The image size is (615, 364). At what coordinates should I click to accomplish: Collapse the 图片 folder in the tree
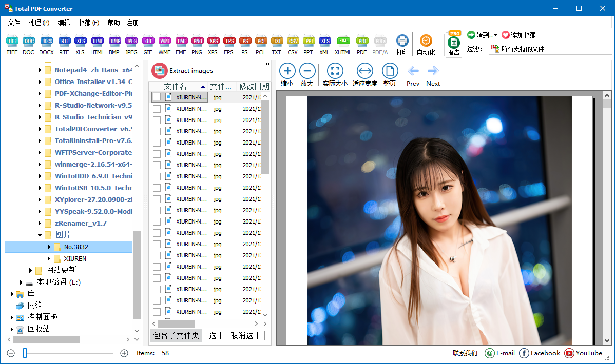click(x=40, y=235)
